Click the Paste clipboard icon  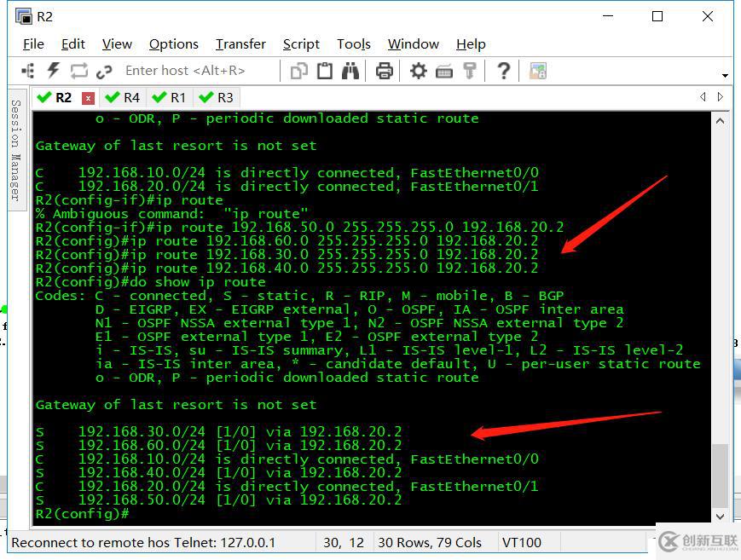tap(325, 71)
